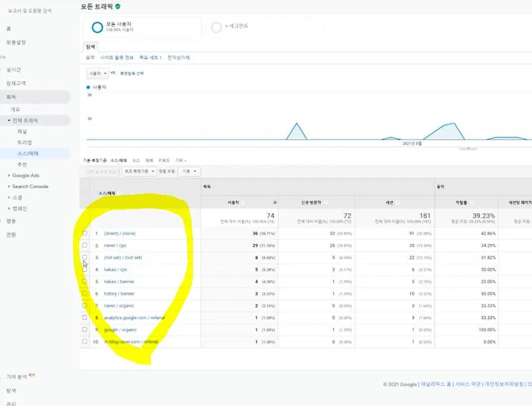The width and height of the screenshot is (532, 406).
Task: Tick the checkbox for google / organic row
Action: (x=85, y=330)
